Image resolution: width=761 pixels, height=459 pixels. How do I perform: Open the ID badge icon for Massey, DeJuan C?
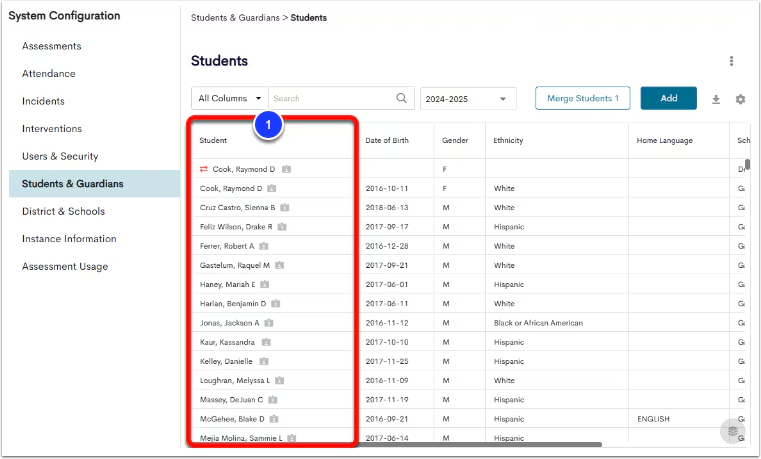point(273,400)
